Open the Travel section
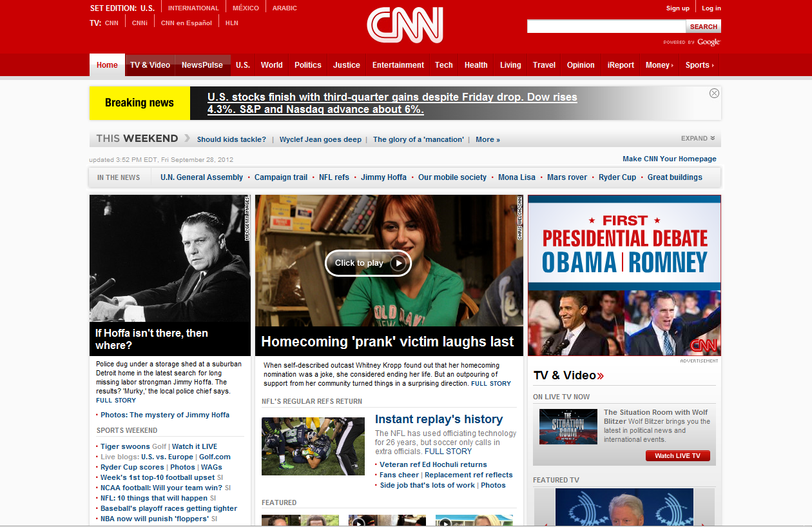Viewport: 812px width, 527px height. (x=544, y=65)
